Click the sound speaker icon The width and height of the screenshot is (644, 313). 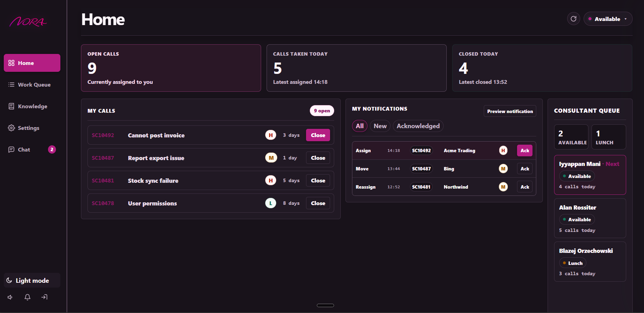(10, 297)
